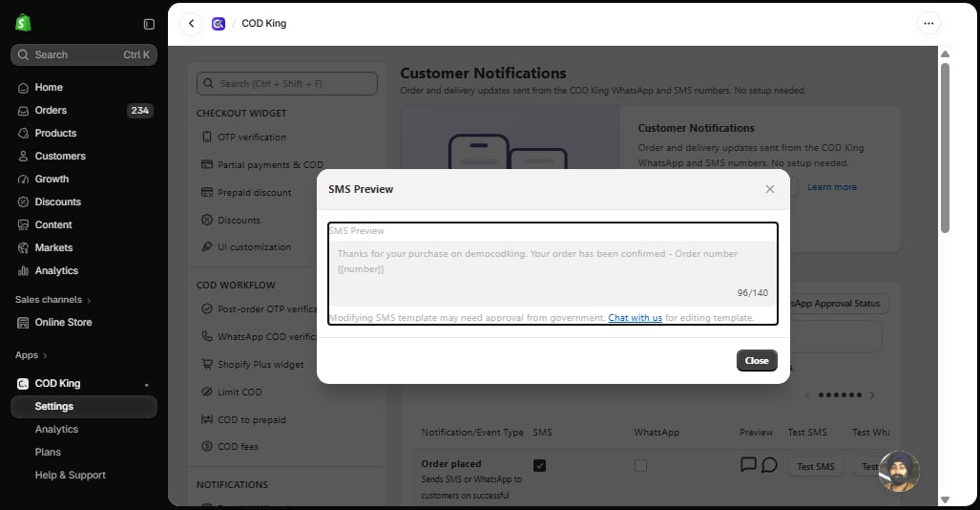
Task: Go to previous carousel slide arrow
Action: [807, 395]
